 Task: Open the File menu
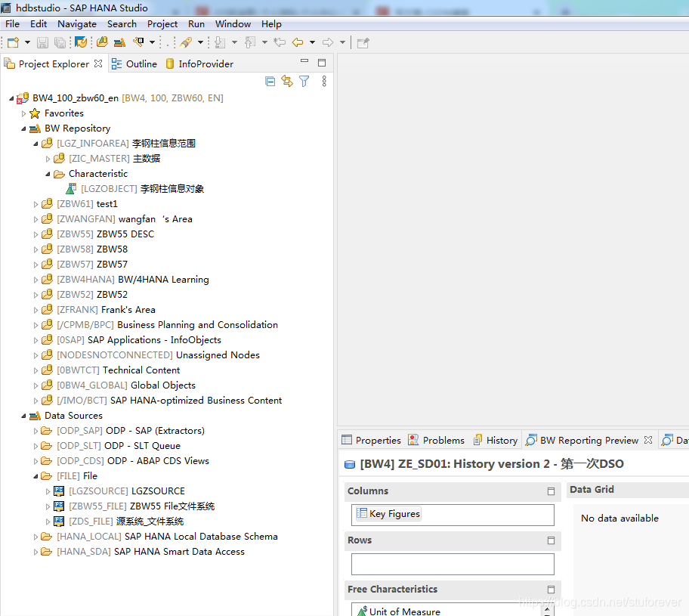point(12,24)
